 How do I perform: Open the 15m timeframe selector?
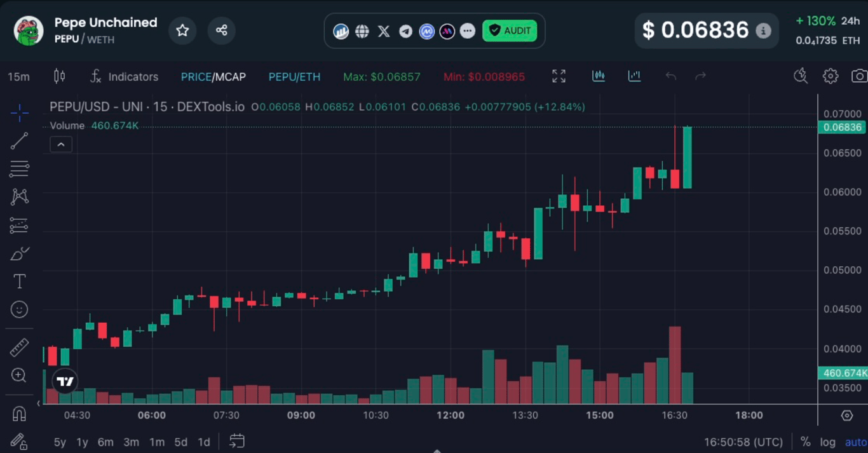click(x=18, y=77)
